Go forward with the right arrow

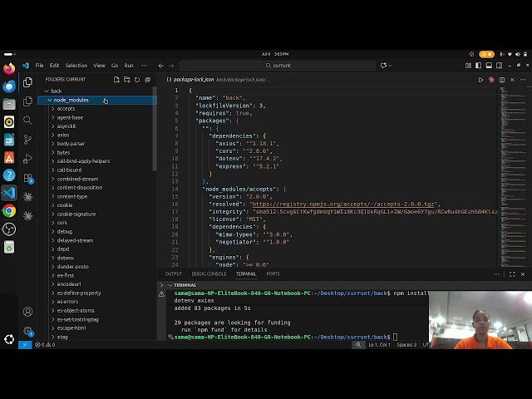tap(171, 66)
